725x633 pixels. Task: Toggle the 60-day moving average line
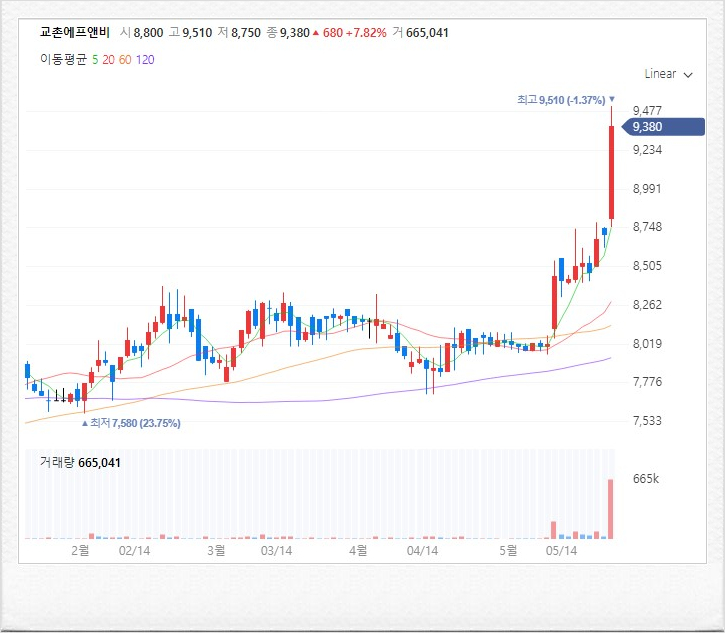click(x=125, y=60)
